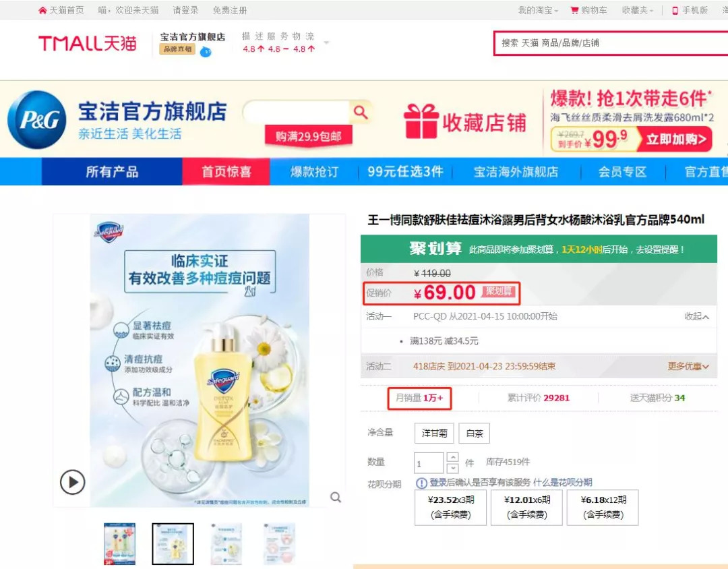Viewport: 728px width, 569px height.
Task: Click the 立即加购 button
Action: point(675,139)
